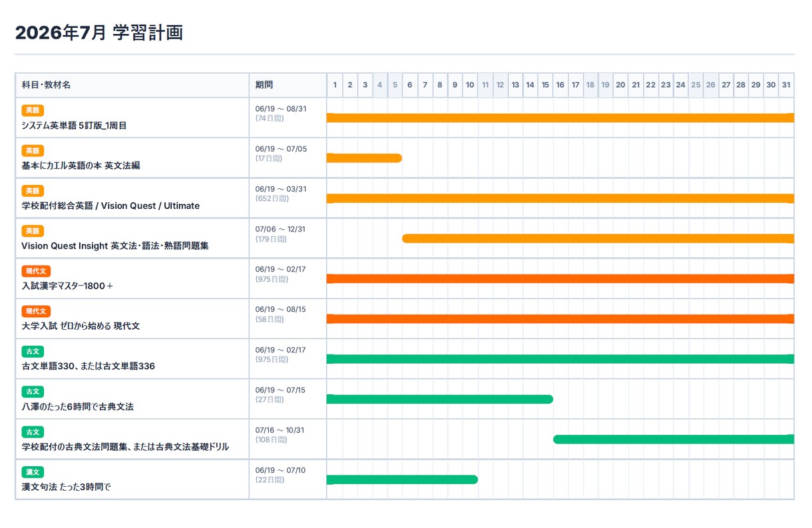Image resolution: width=812 pixels, height=528 pixels.
Task: Select 学校配付の古典文法問題集、または古典文法基礎ドリル title
Action: [x=125, y=447]
